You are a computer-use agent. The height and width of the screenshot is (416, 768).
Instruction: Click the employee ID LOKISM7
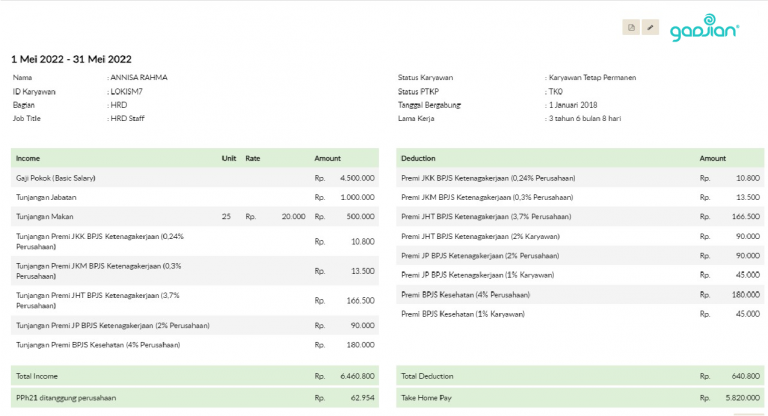[127, 91]
